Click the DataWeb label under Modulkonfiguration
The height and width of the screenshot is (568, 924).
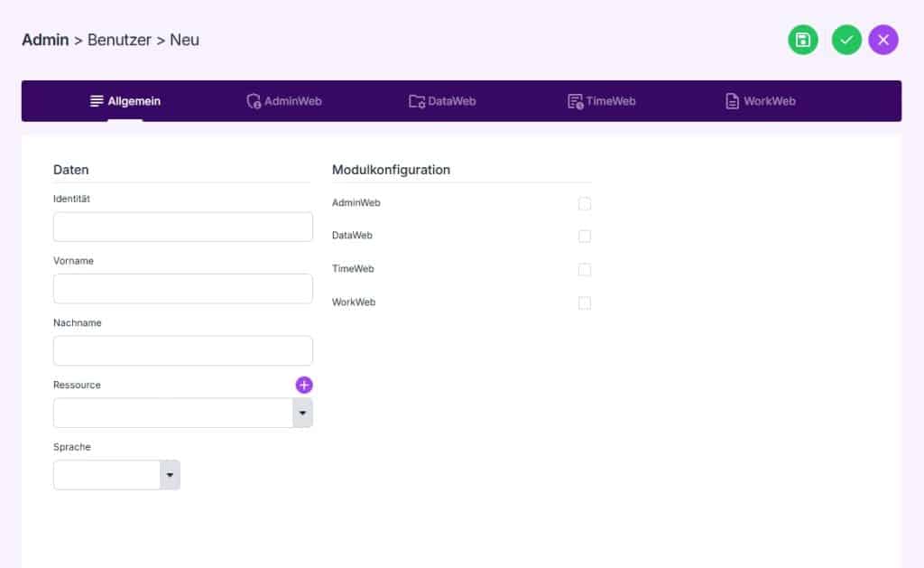click(352, 236)
